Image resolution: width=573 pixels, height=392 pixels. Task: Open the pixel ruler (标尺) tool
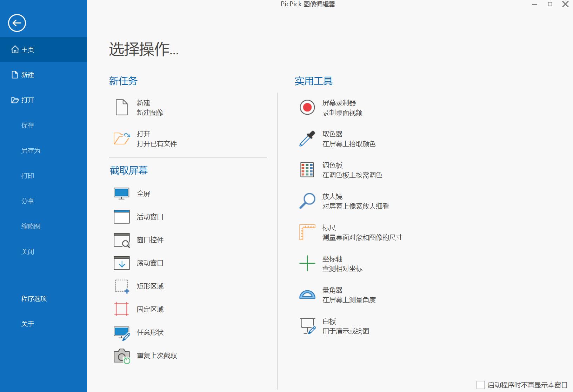pos(307,232)
